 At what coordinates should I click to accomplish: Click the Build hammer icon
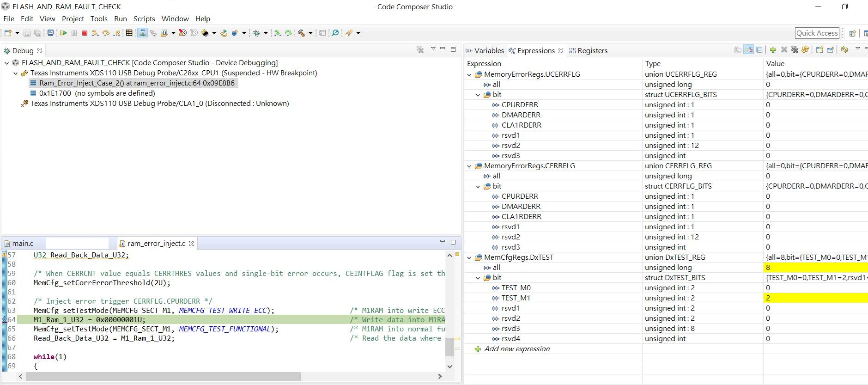tap(301, 33)
